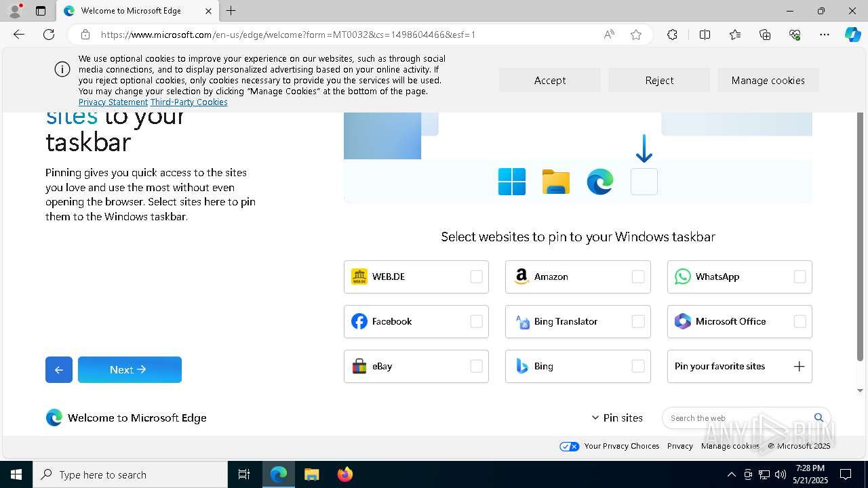View site information lock icon
The image size is (868, 488).
point(85,35)
